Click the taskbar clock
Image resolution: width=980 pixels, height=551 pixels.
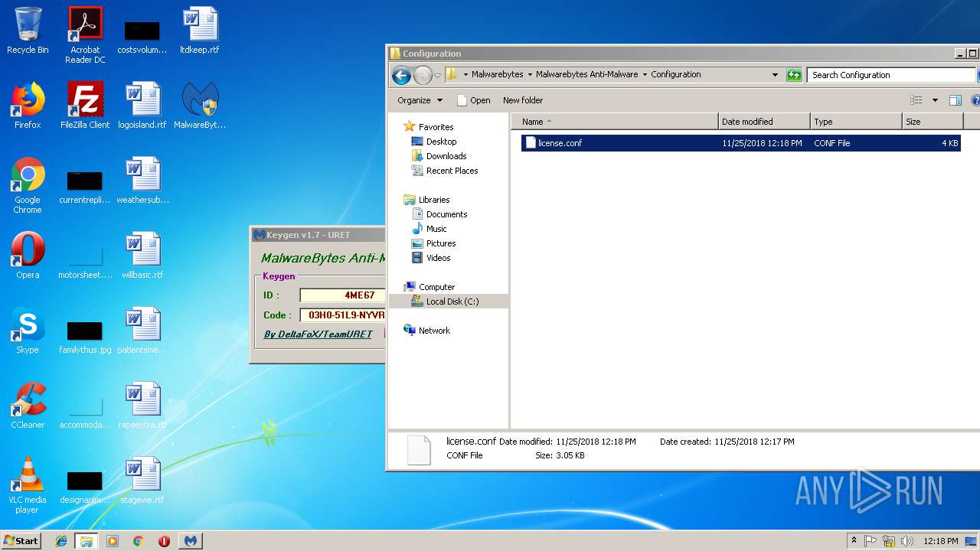(x=940, y=541)
